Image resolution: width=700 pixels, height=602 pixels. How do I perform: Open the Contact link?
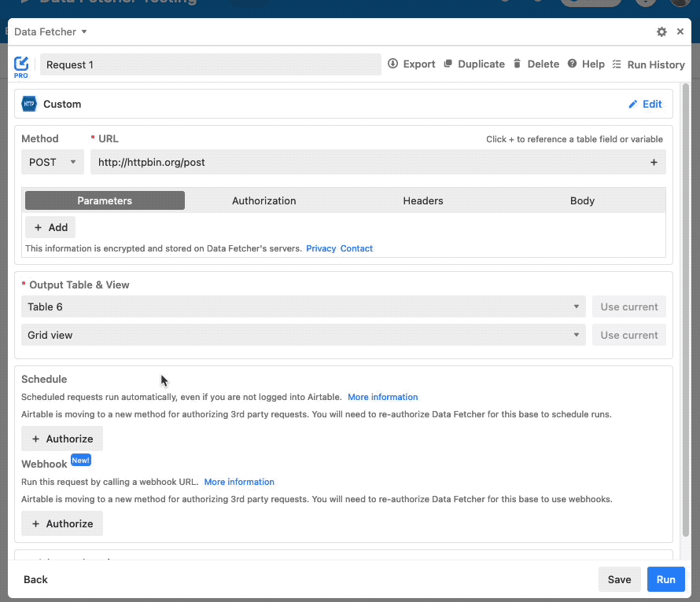coord(356,248)
